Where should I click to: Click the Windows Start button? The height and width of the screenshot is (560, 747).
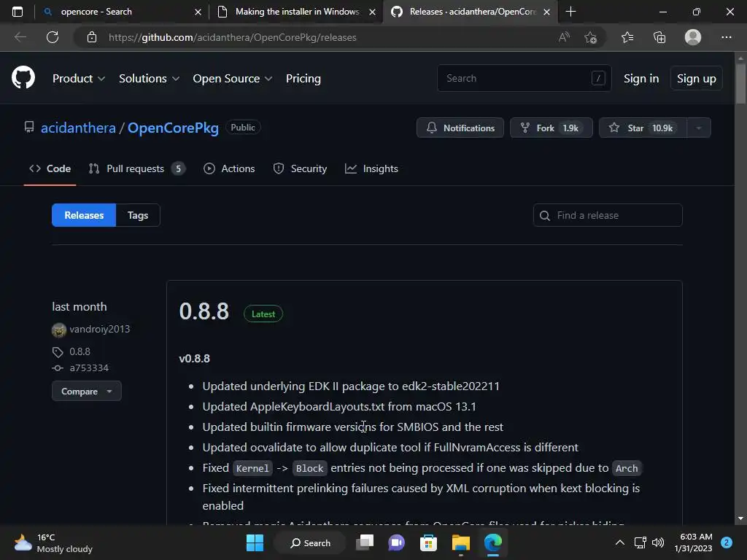click(x=255, y=542)
